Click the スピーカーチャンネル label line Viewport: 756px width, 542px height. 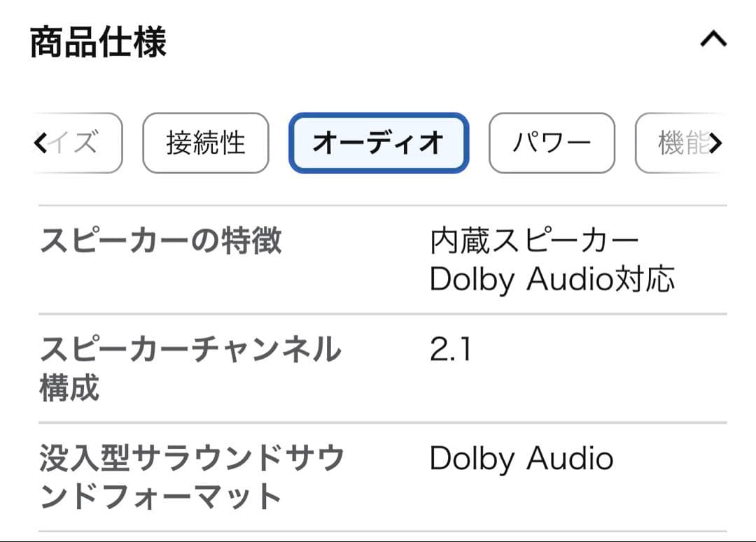coord(190,350)
